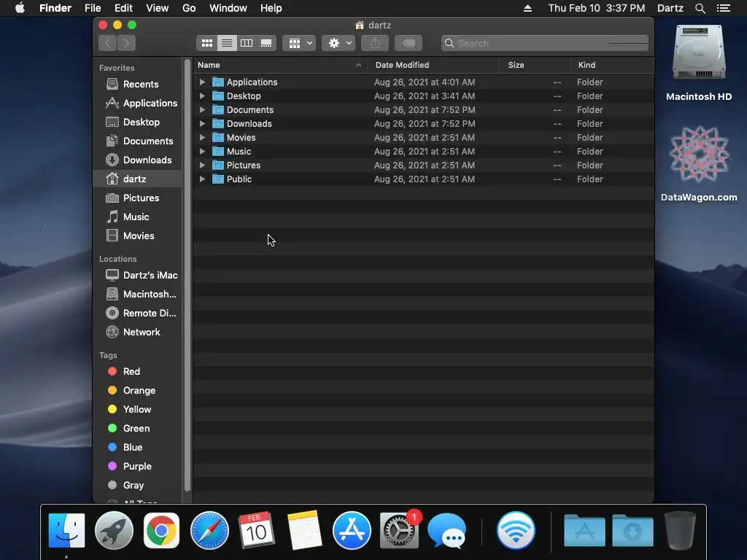Select Network under Locations

(x=138, y=332)
